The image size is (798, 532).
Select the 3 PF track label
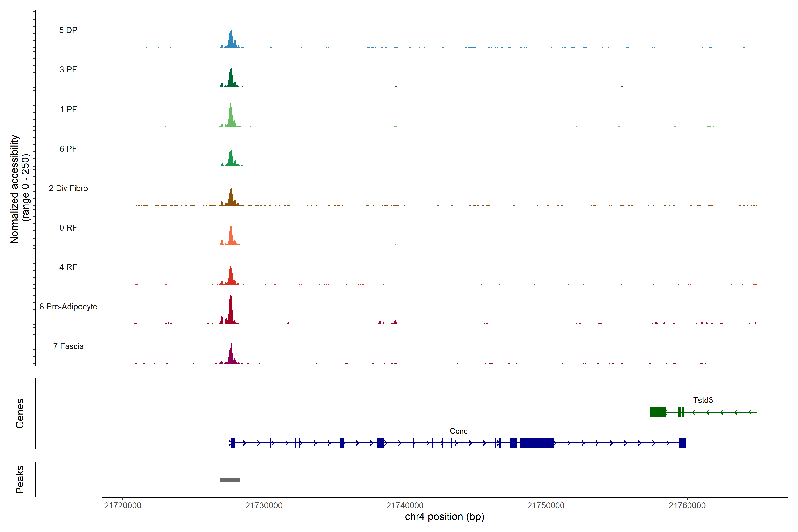tap(68, 70)
